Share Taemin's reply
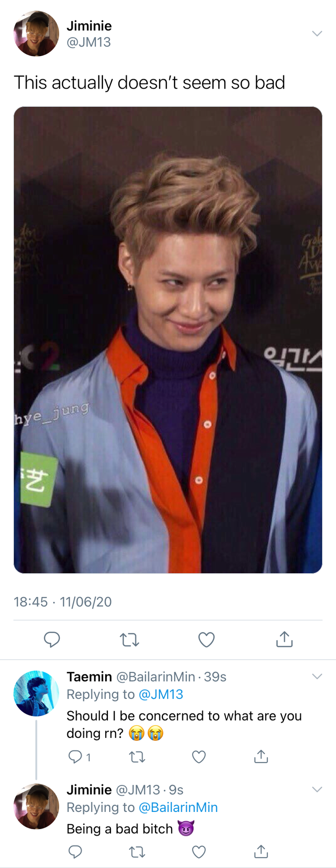 (261, 756)
